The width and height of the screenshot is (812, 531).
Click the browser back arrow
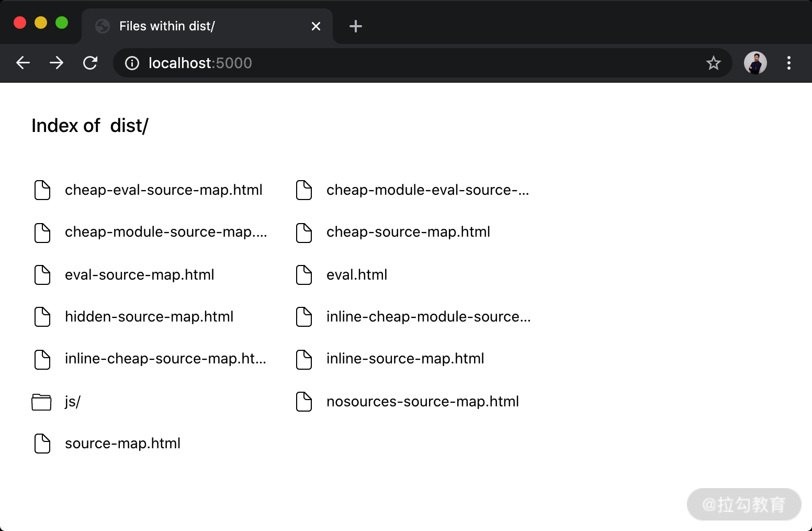[x=23, y=63]
